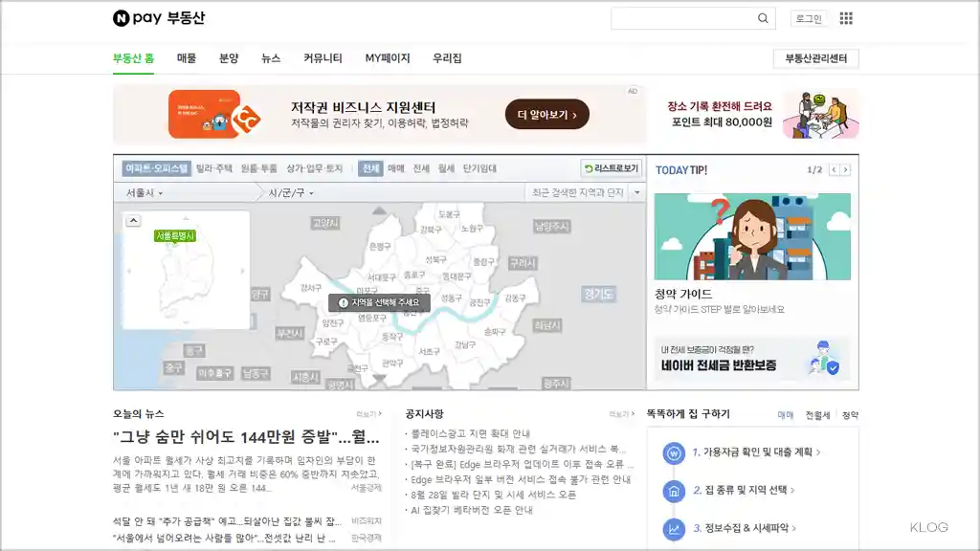Click the chart icon for 정보수집 step
Viewport: 980px width, 551px height.
674,528
